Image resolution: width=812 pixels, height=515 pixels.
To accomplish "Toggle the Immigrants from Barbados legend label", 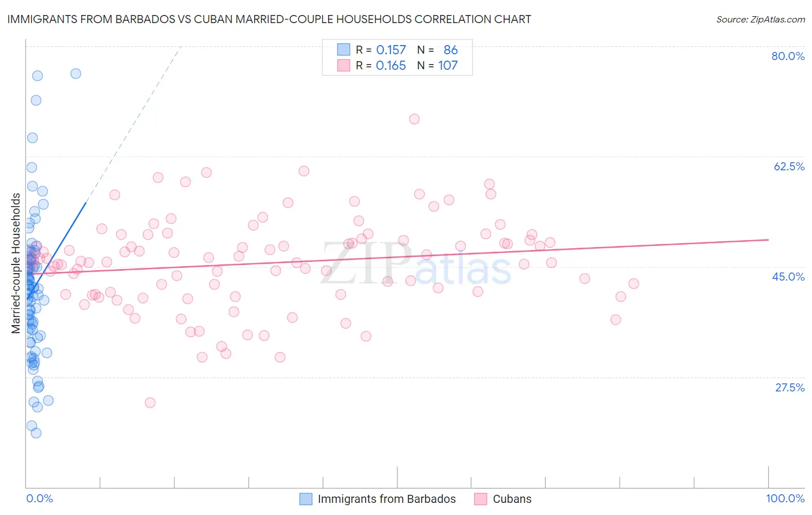I will [386, 499].
